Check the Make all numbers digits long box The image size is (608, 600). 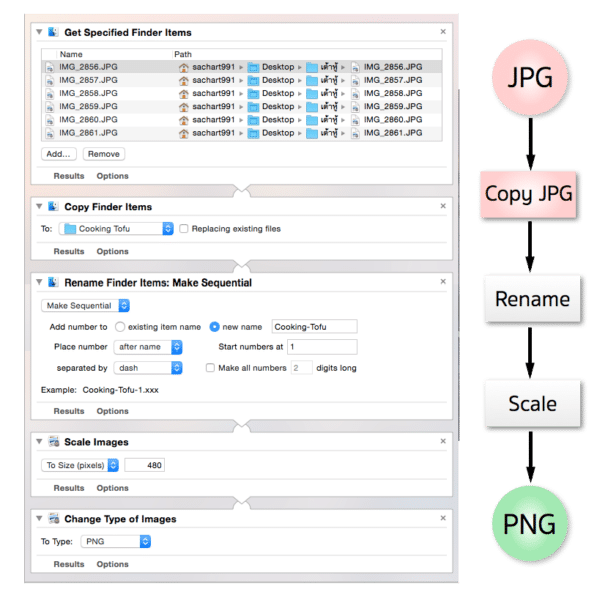tap(210, 368)
